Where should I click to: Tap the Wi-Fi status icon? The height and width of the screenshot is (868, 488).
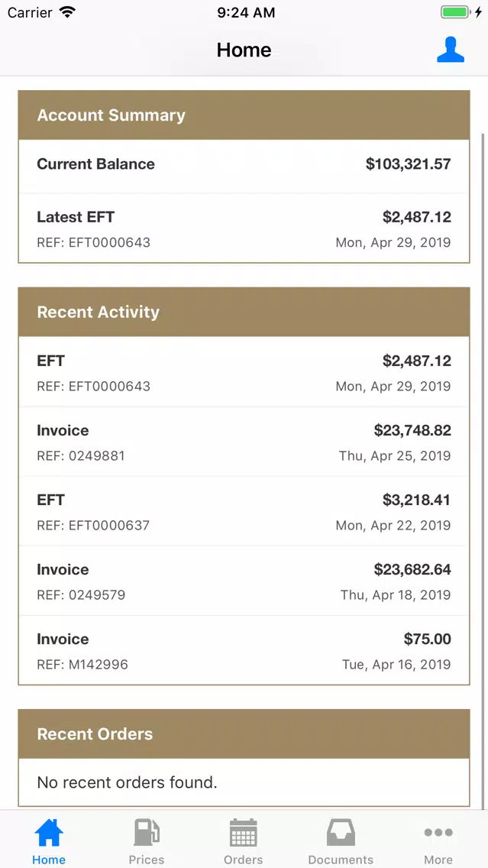(67, 12)
